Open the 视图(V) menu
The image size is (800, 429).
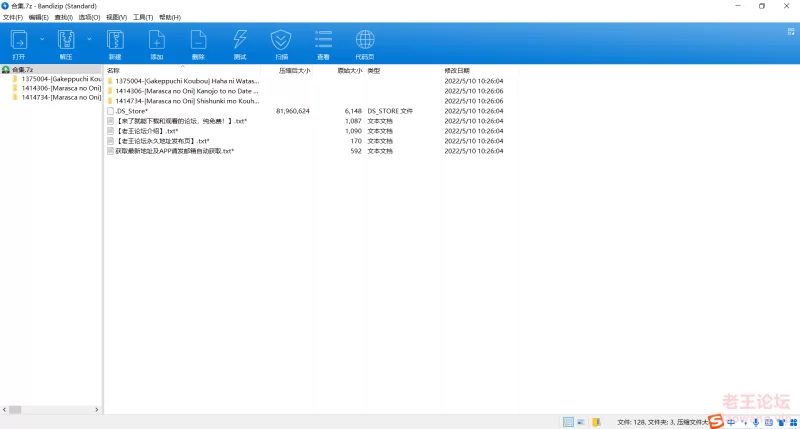(116, 17)
